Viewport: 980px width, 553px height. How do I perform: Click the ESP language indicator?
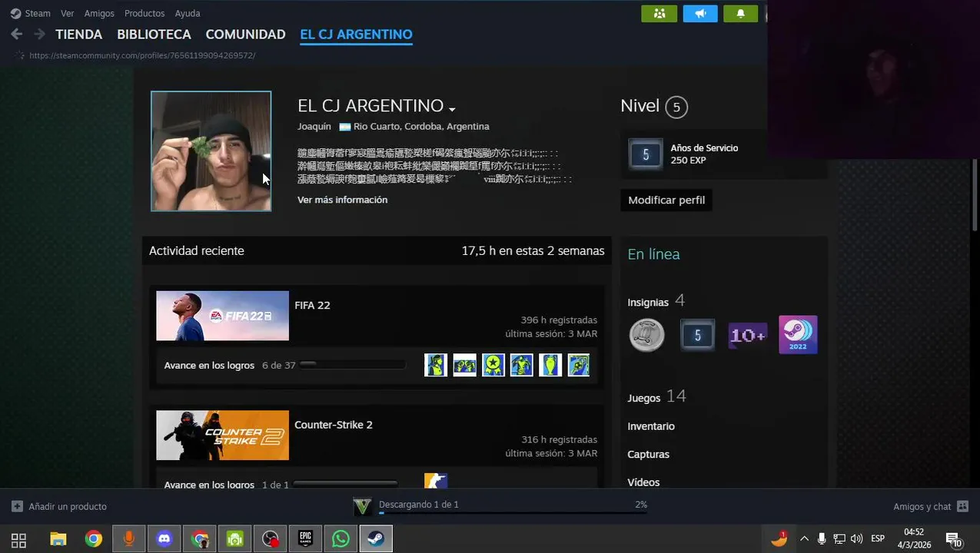pos(878,539)
